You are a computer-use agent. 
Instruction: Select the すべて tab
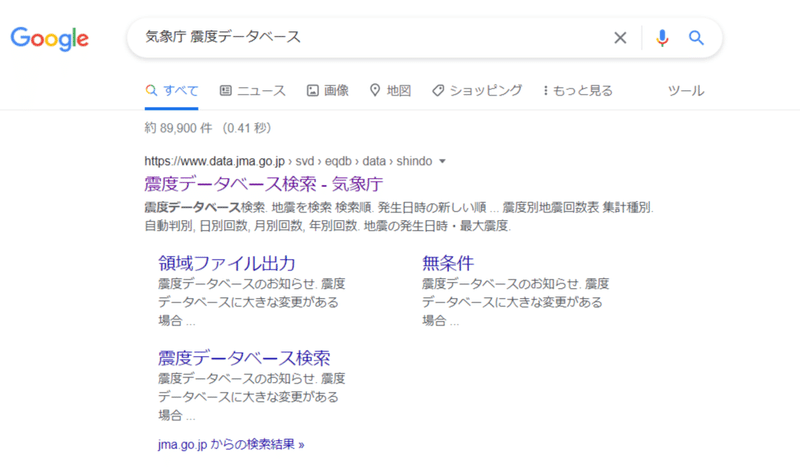point(171,90)
